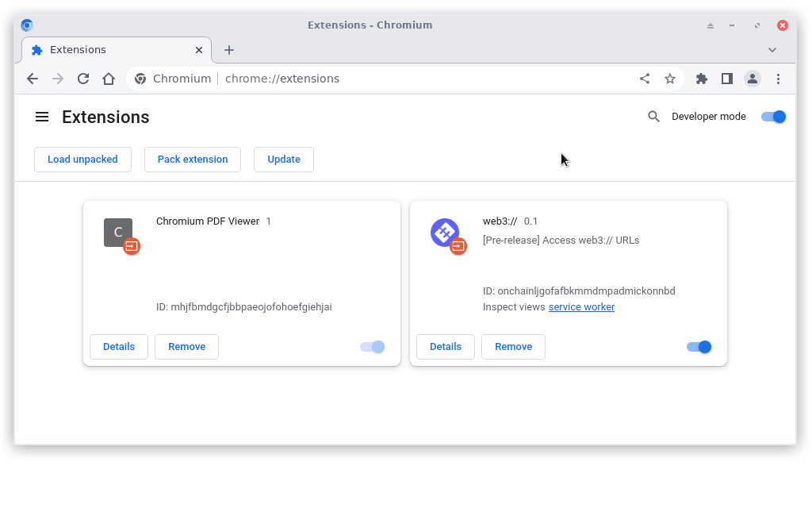Click the Chromium site info icon
Viewport: 812px width, 508px height.
pyautogui.click(x=140, y=79)
